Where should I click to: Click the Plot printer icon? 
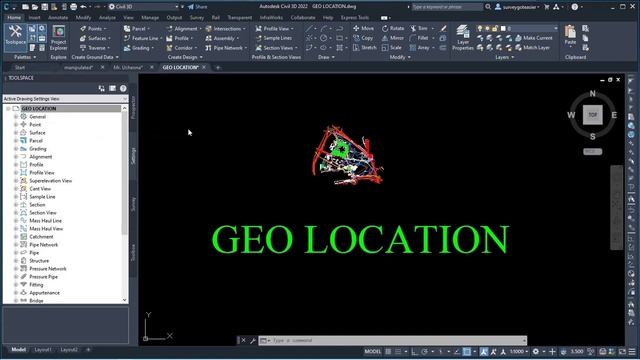point(73,7)
